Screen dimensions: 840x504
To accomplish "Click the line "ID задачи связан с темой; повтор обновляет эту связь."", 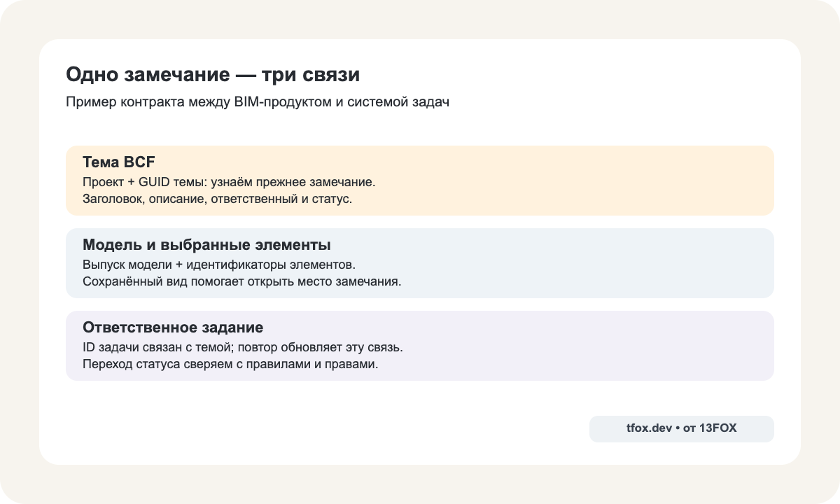I will [x=242, y=347].
